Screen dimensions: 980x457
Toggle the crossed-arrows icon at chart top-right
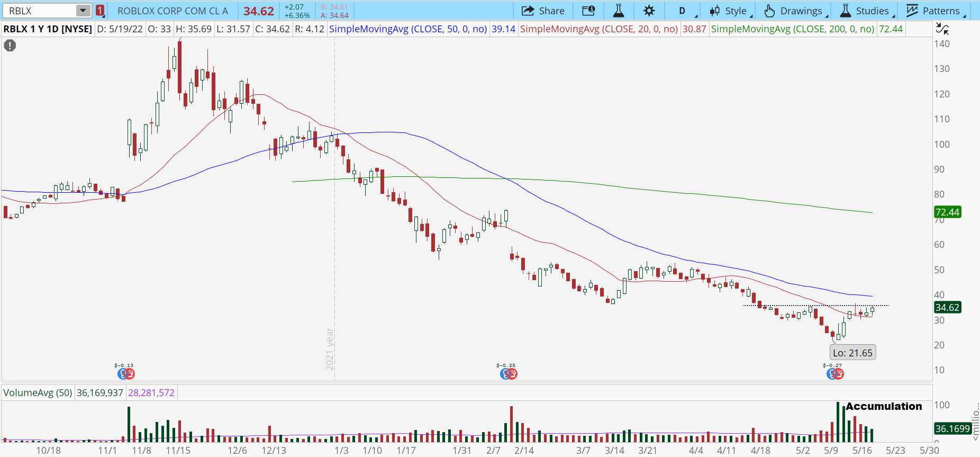(942, 29)
